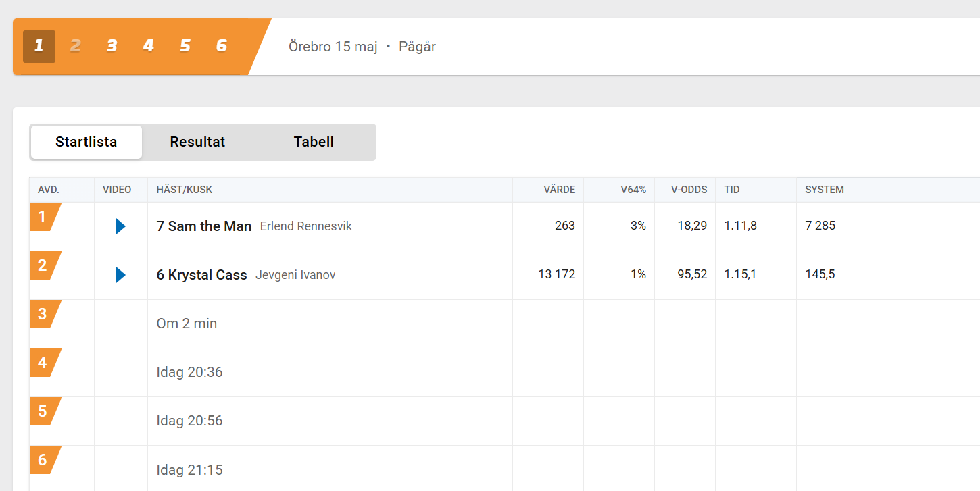
Task: Select race number 6 in orange bar
Action: coord(222,47)
